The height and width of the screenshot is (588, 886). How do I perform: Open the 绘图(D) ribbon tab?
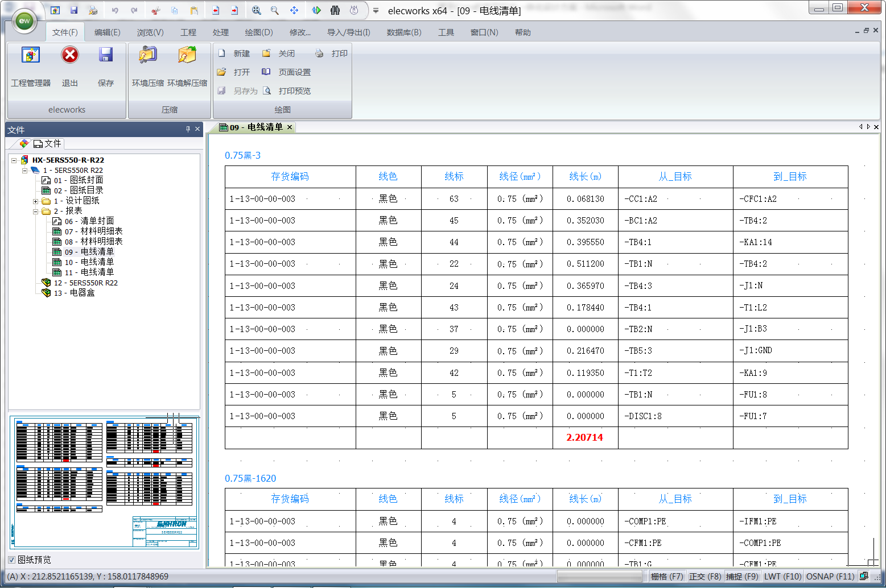click(x=259, y=32)
